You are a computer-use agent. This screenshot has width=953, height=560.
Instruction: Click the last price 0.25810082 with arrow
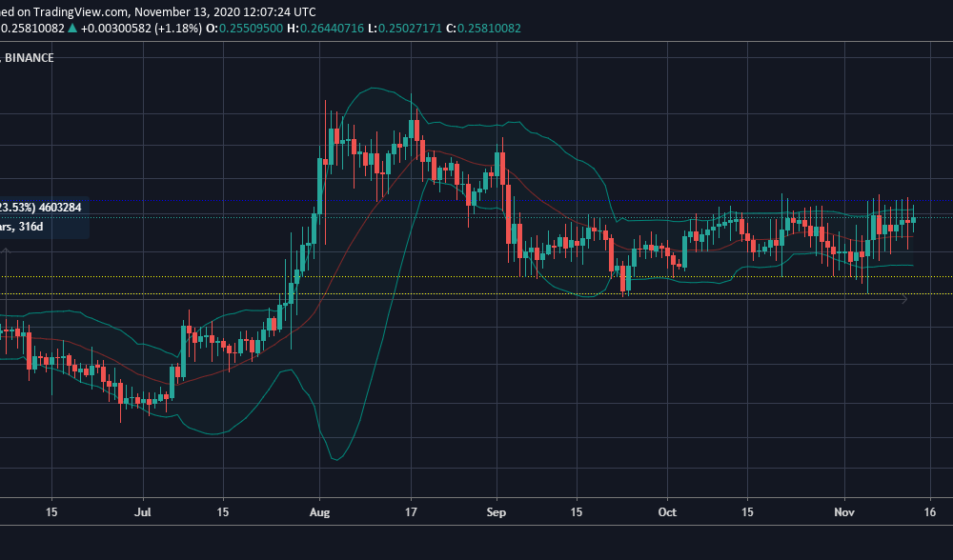[39, 28]
